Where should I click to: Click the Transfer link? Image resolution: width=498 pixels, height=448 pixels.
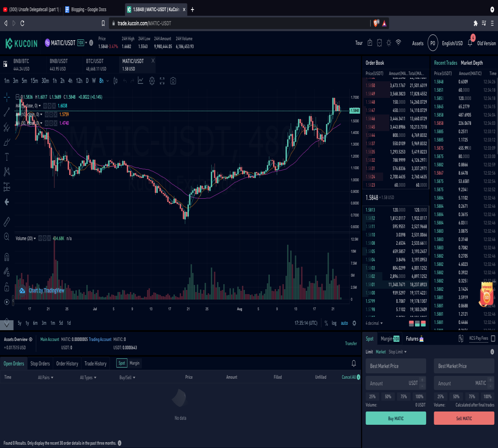pyautogui.click(x=351, y=343)
